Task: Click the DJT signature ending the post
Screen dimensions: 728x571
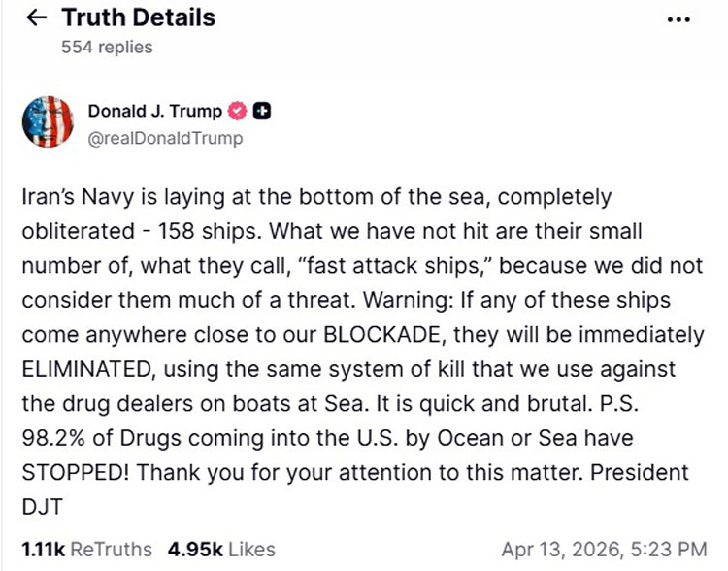Action: coord(38,508)
